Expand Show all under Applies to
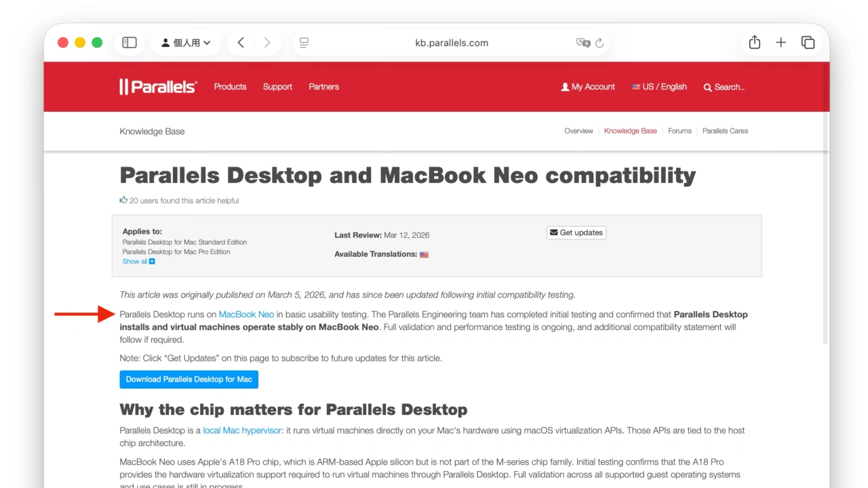The width and height of the screenshot is (868, 488). (x=138, y=261)
